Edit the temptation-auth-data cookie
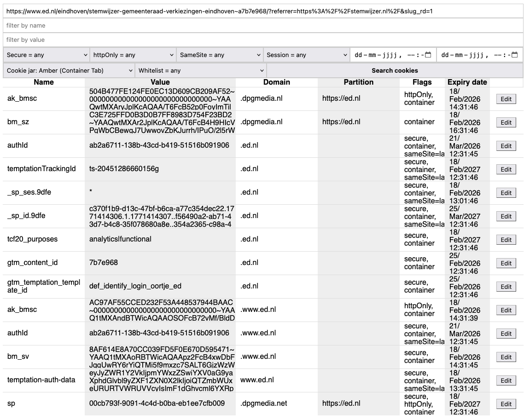The height and width of the screenshot is (420, 524). click(x=506, y=380)
